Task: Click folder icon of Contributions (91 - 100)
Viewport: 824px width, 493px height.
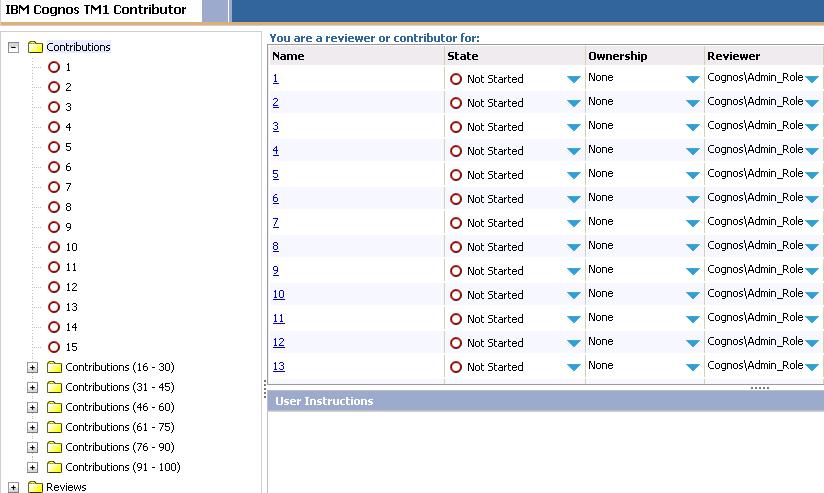Action: point(54,467)
